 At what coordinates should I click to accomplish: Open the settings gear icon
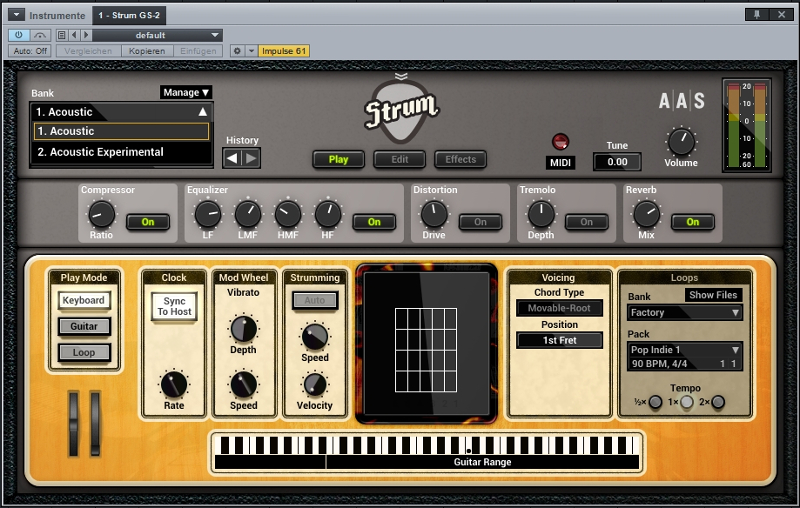237,51
